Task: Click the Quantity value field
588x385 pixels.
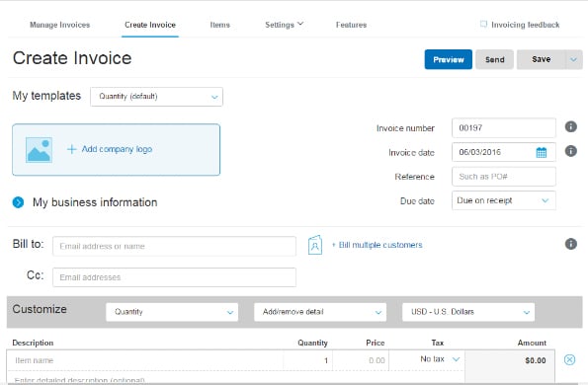Action: click(x=308, y=360)
